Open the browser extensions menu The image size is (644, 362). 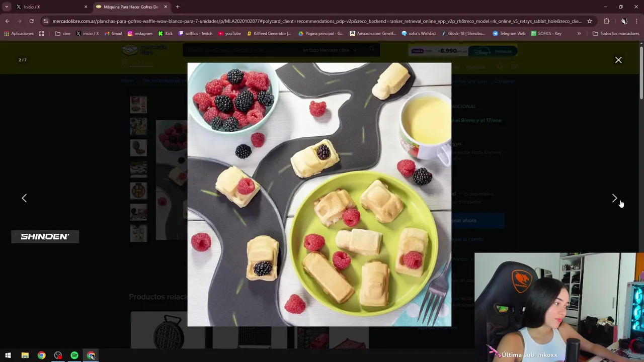(x=606, y=21)
